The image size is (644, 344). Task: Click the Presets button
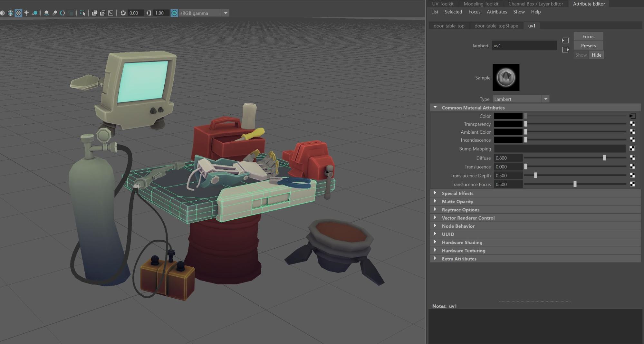(588, 46)
